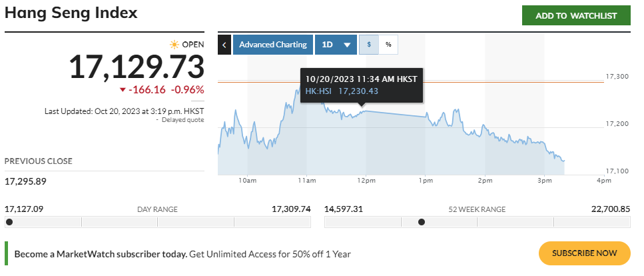Click the tooltip pointer on the chart line
Viewport: 644px width, 276px height.
(x=362, y=106)
